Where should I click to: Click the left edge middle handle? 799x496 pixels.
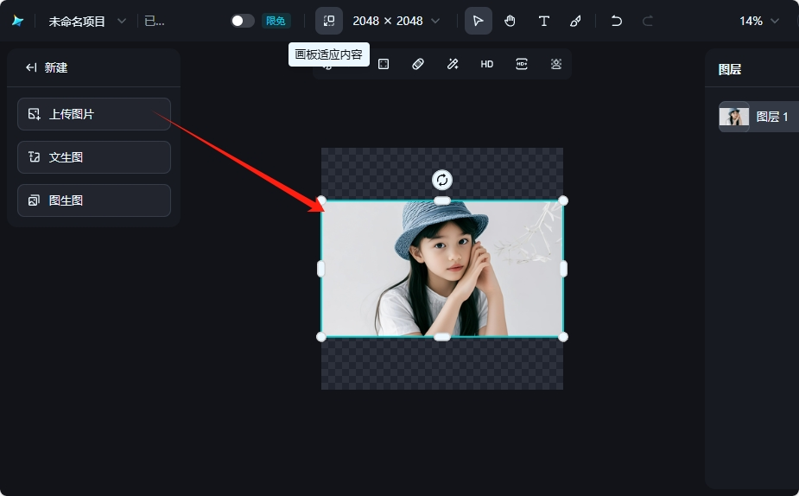tap(321, 269)
